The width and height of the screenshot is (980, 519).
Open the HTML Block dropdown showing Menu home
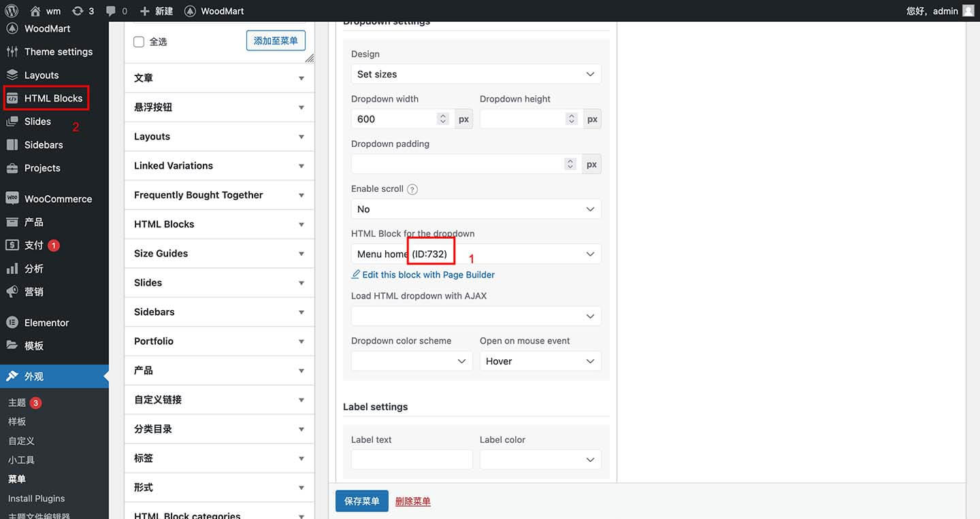476,254
